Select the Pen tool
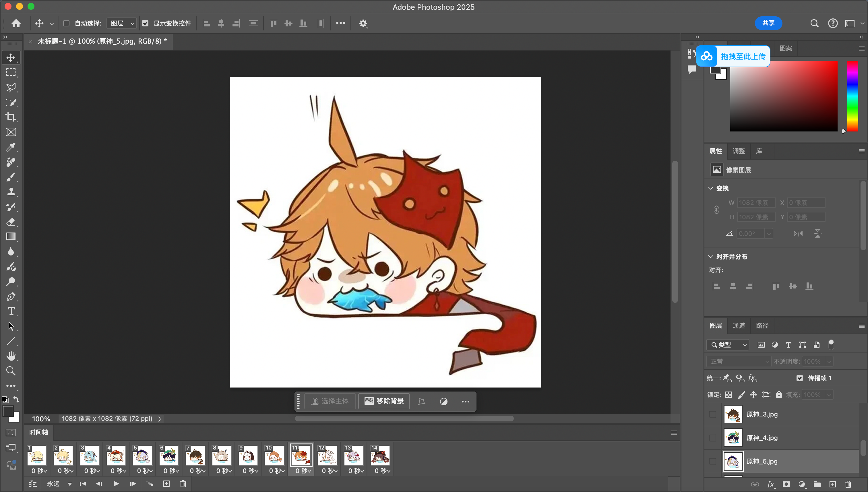This screenshot has height=492, width=868. (11, 297)
